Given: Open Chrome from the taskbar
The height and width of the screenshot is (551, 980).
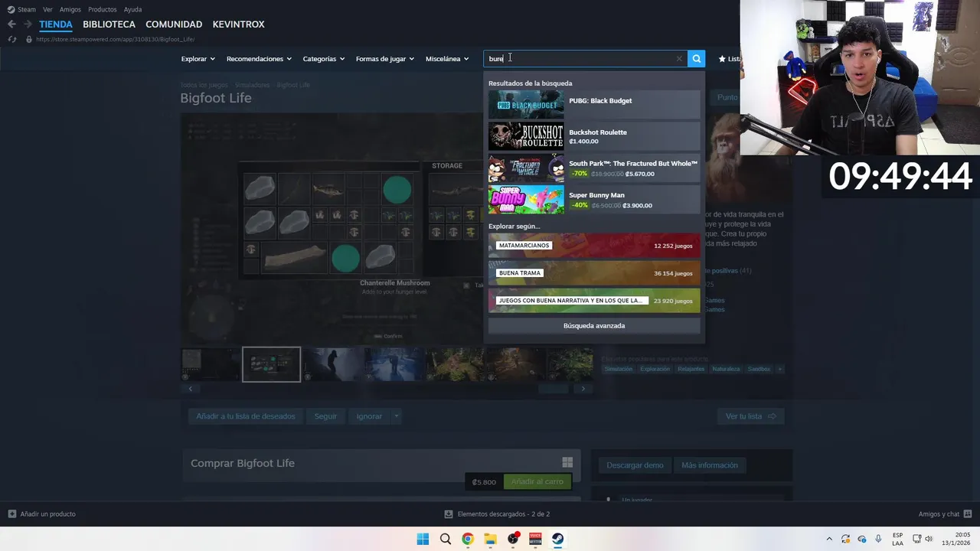Looking at the screenshot, I should (468, 540).
